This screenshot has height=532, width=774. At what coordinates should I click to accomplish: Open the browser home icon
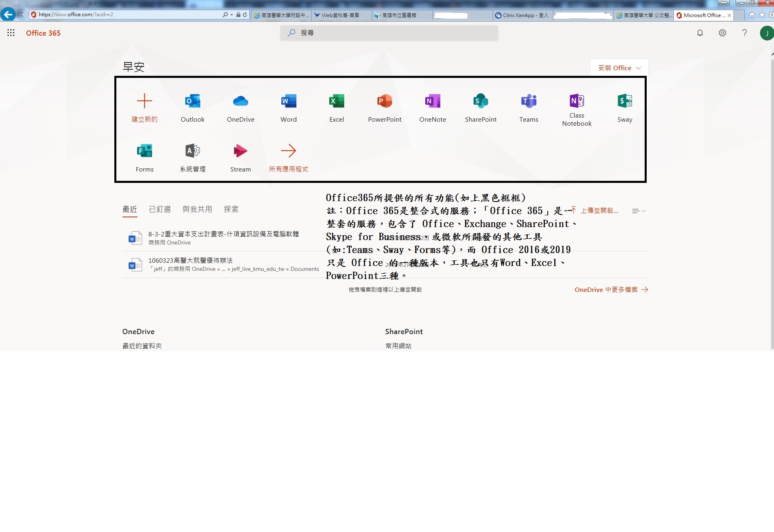(x=752, y=15)
